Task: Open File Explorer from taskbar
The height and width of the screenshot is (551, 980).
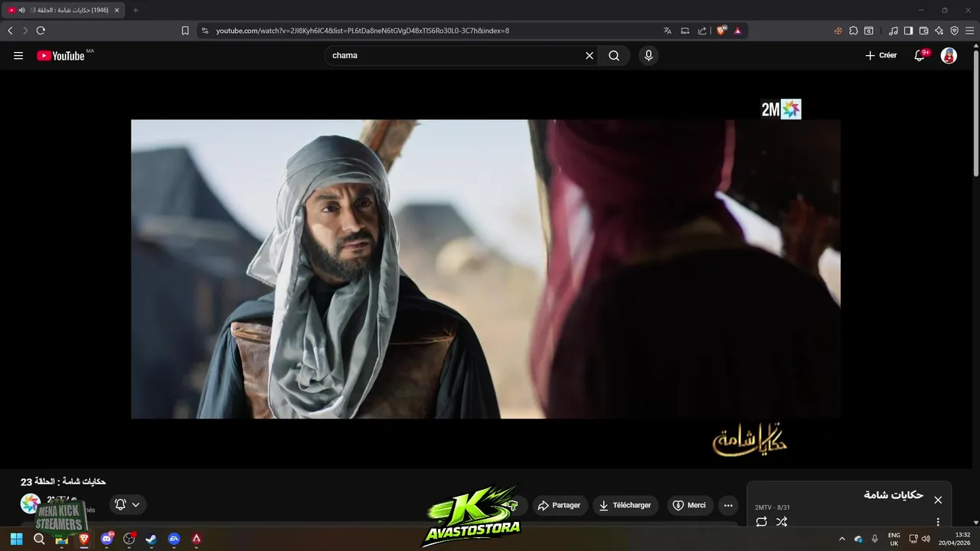Action: pyautogui.click(x=62, y=539)
